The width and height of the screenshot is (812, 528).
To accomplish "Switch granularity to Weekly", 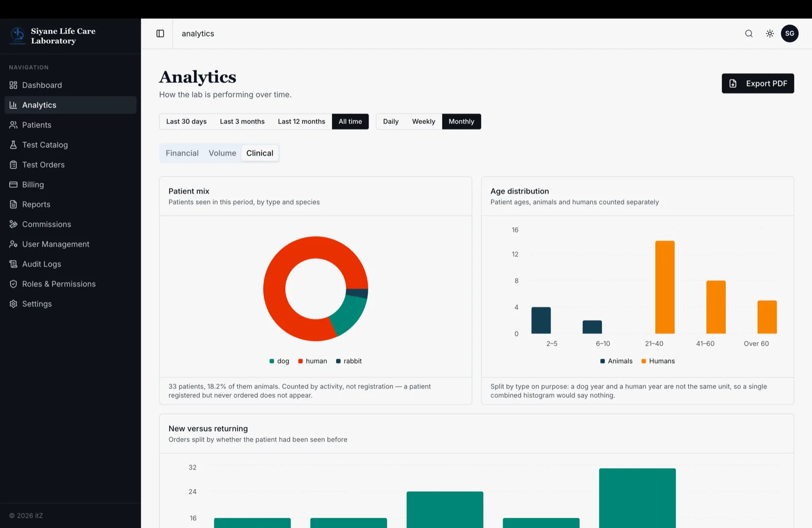I will tap(424, 121).
